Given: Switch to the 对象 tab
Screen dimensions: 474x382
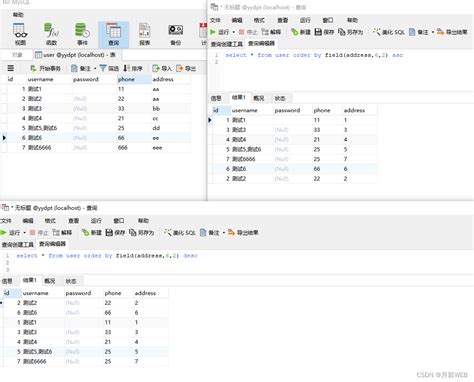Looking at the screenshot, I should [x=17, y=55].
